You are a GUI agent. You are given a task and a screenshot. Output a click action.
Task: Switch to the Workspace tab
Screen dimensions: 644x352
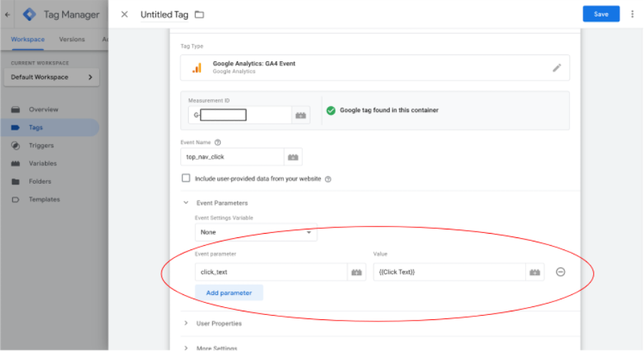pos(28,39)
